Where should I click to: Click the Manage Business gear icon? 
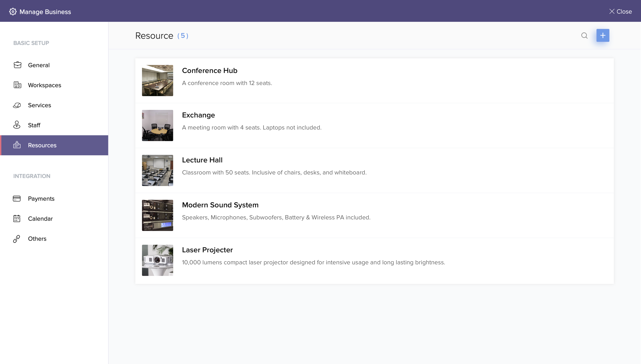click(13, 12)
